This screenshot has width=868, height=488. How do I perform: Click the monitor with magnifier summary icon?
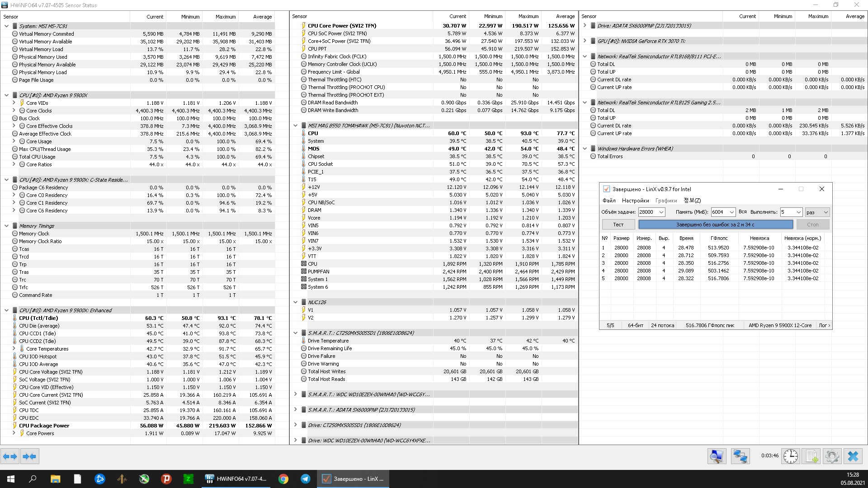[717, 456]
